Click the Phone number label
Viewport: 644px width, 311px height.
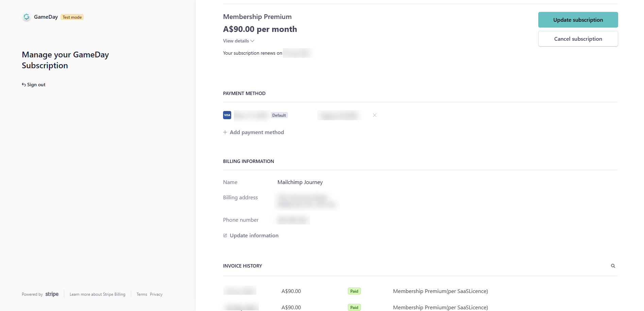click(x=241, y=220)
